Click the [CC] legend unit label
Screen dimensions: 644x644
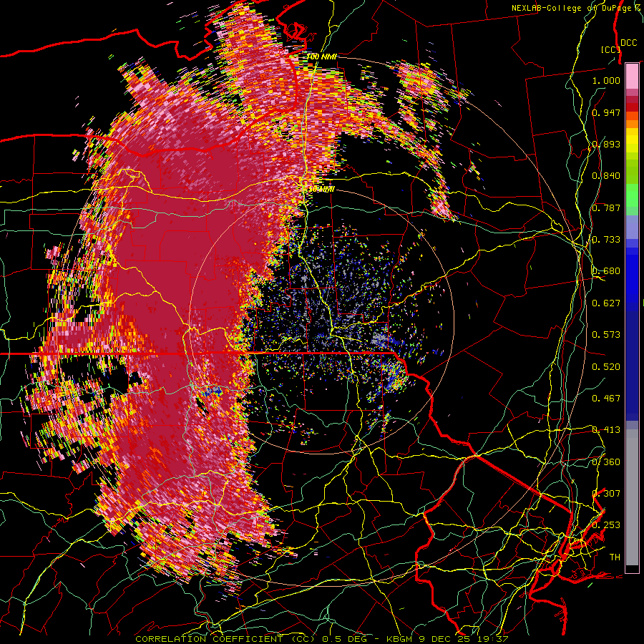(610, 49)
